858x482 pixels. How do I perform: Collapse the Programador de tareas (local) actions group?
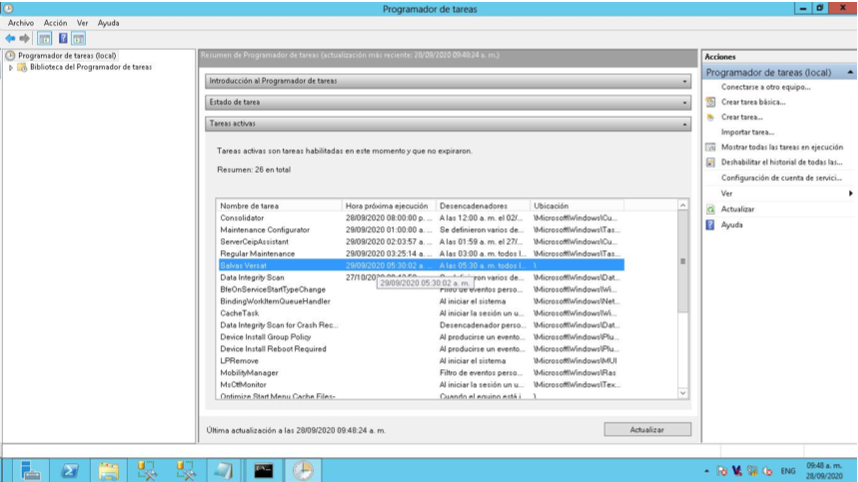pos(850,72)
